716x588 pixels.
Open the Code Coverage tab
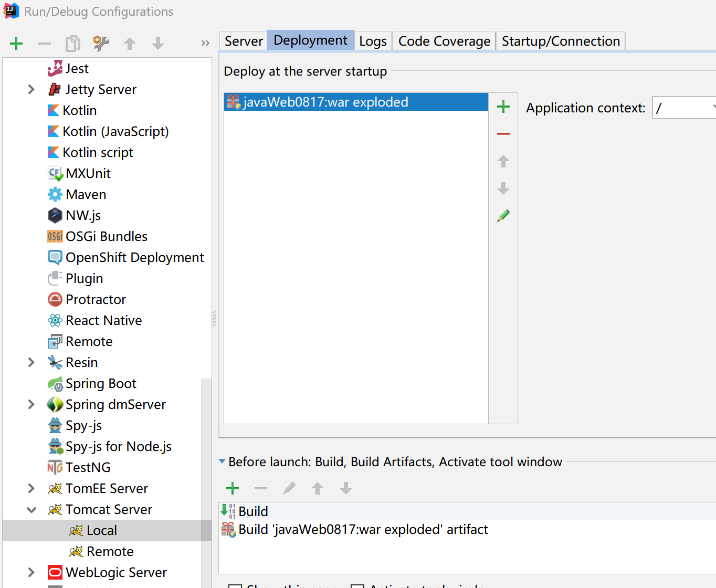point(444,41)
